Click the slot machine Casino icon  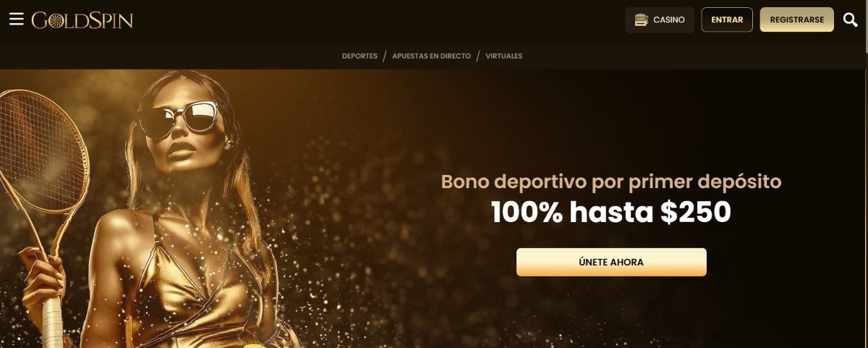tap(641, 20)
